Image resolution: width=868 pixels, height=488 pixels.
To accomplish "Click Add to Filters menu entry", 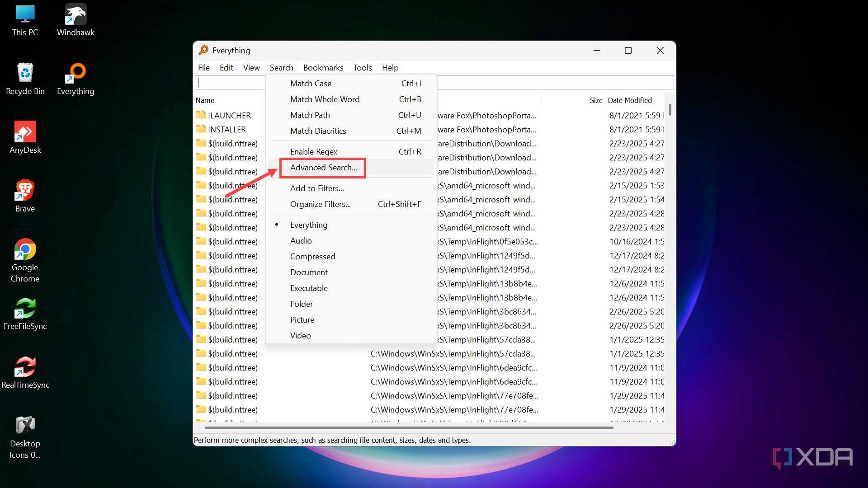I will [x=351, y=188].
